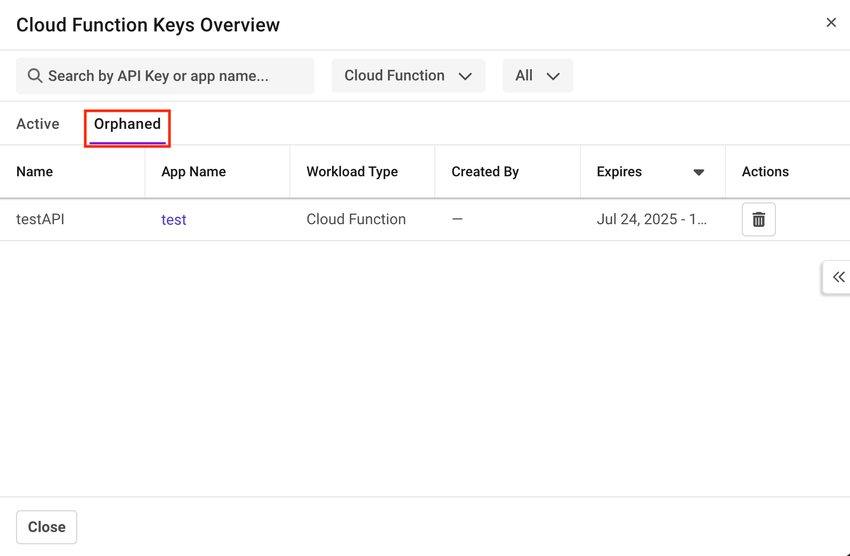The height and width of the screenshot is (556, 850).
Task: Delete the testAPI key with trash icon
Action: coord(758,220)
